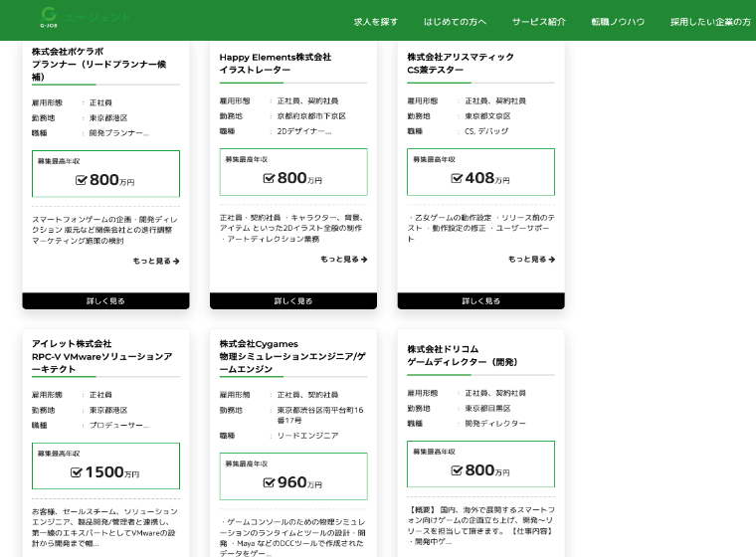Click the check icon beside 1500万円

77,472
